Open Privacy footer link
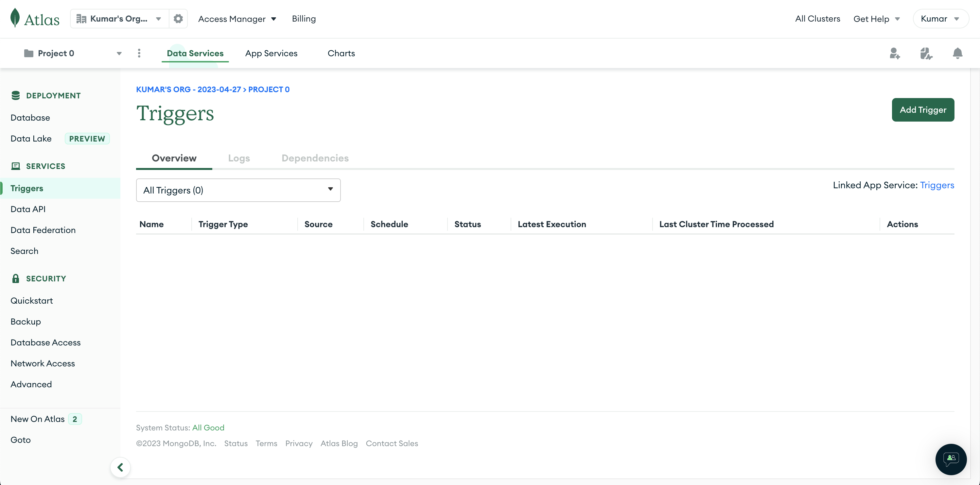980x485 pixels. pos(299,443)
